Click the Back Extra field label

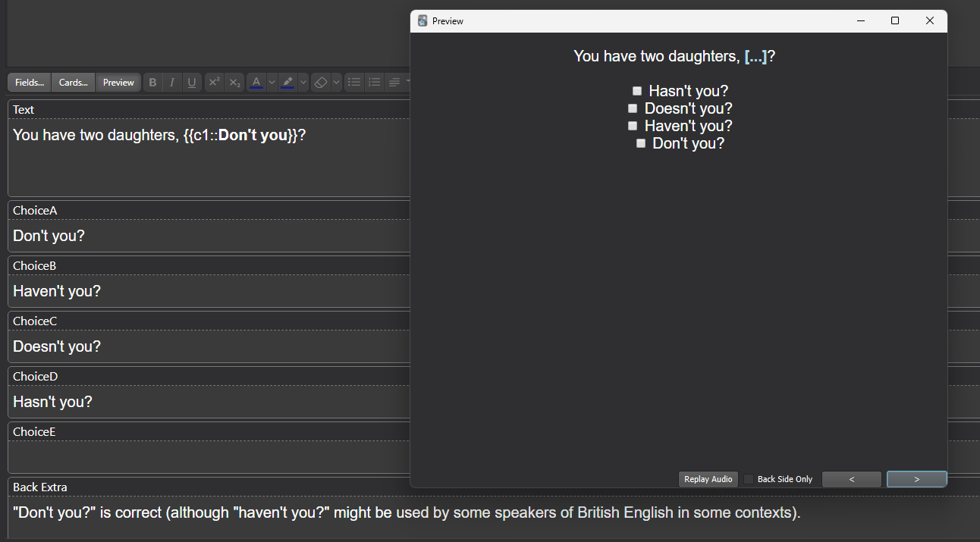(40, 487)
